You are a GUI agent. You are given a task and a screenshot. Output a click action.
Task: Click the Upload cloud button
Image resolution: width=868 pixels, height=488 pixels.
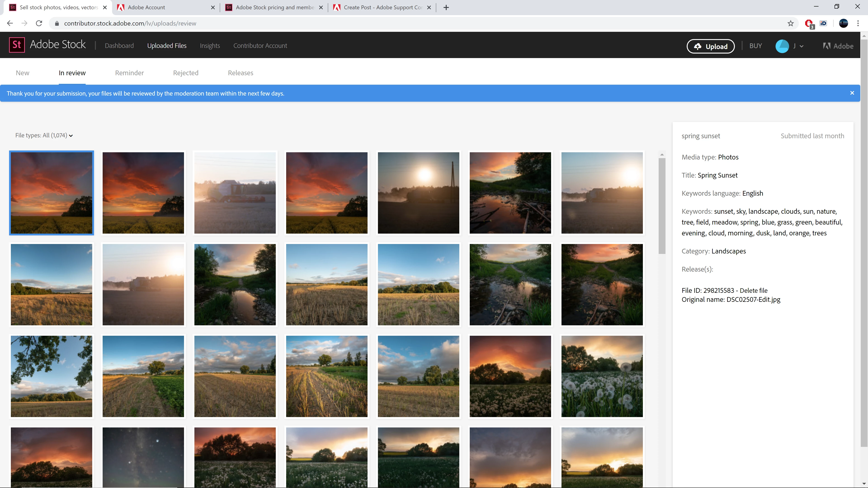[710, 46]
